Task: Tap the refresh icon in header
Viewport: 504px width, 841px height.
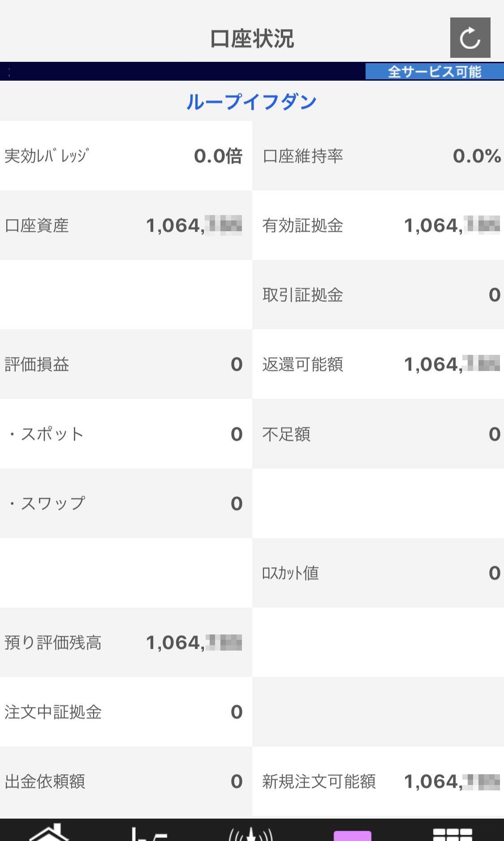Action: 470,38
